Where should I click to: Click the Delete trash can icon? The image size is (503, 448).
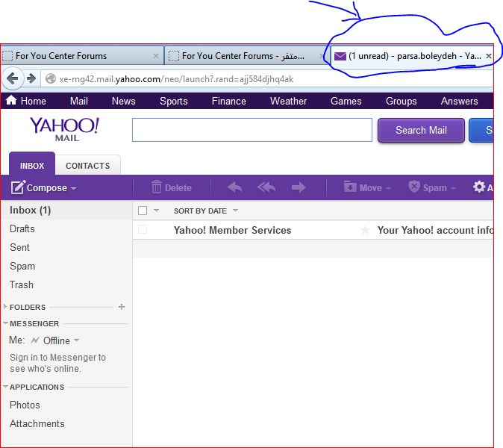point(157,187)
